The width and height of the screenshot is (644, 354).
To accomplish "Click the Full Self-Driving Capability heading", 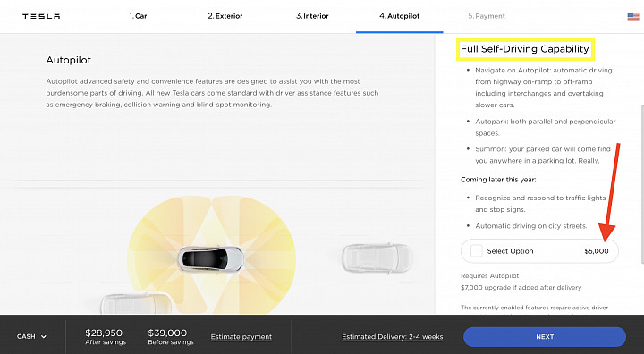I will point(524,49).
